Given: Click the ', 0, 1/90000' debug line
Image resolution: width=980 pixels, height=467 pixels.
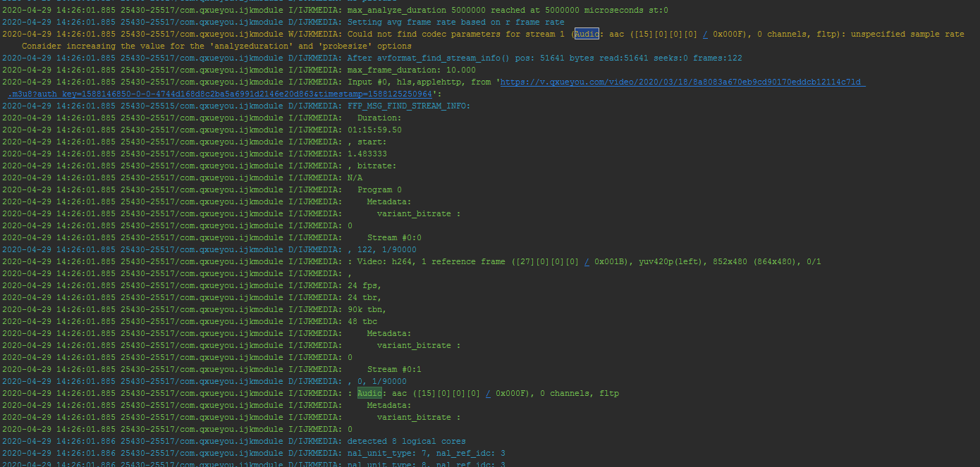Looking at the screenshot, I should coord(377,381).
